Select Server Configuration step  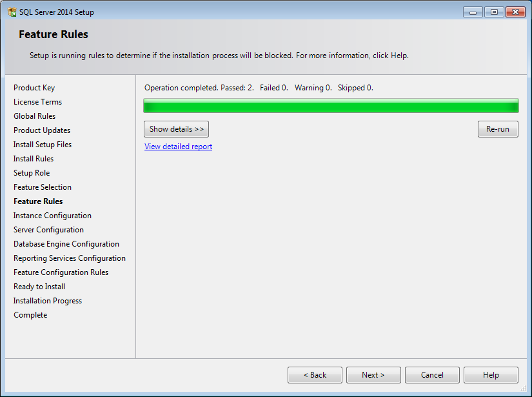48,230
